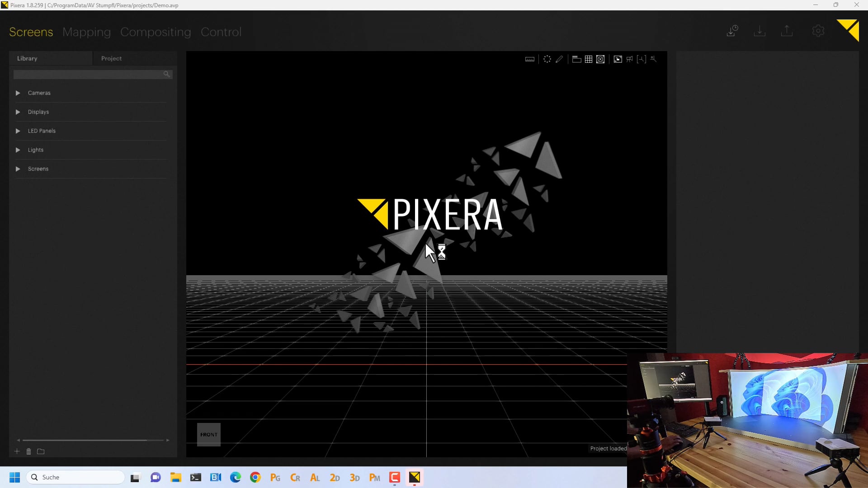Click the yellow Pixera logo top right
Screen dimensions: 868x488
848,30
